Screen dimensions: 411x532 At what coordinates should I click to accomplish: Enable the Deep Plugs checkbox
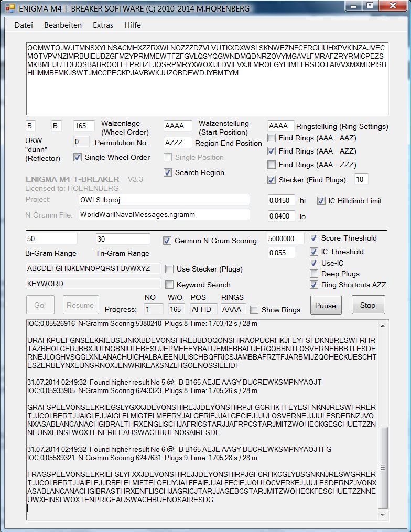pos(314,274)
